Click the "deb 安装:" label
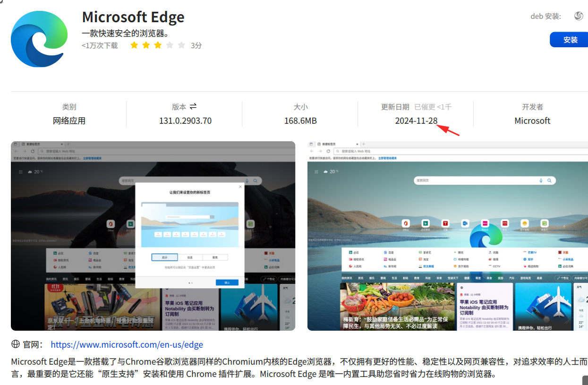This screenshot has width=588, height=385. (x=546, y=16)
